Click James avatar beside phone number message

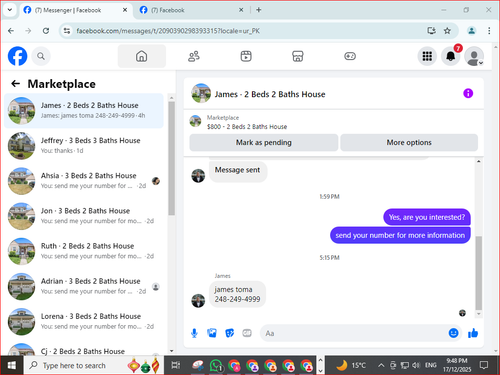(x=198, y=301)
